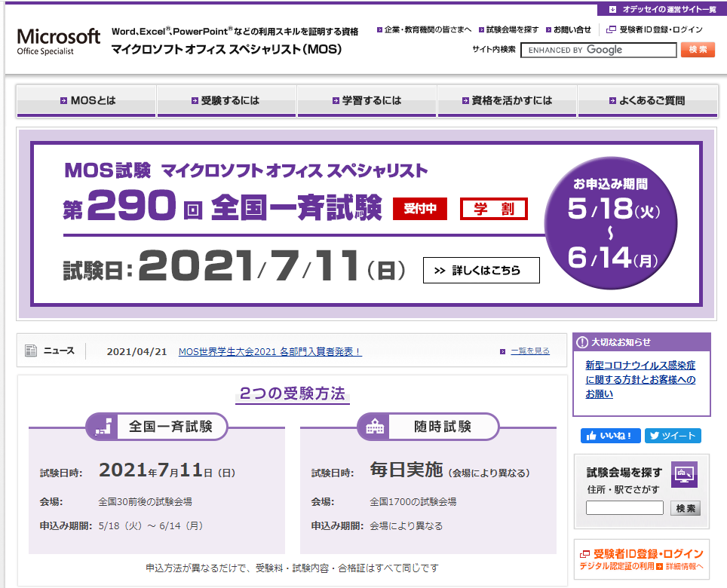Open お問い合せ header link
Viewport: 727px width, 588px height.
coord(569,29)
